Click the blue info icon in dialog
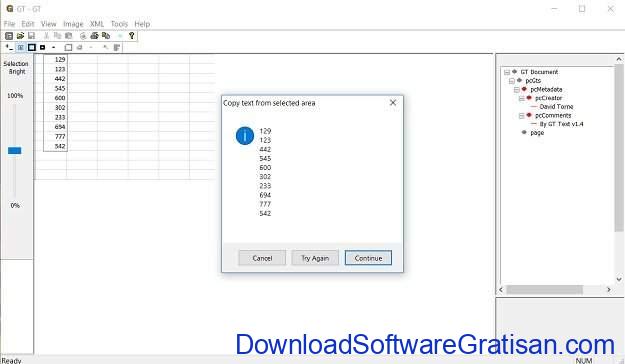The height and width of the screenshot is (364, 625). [x=245, y=136]
